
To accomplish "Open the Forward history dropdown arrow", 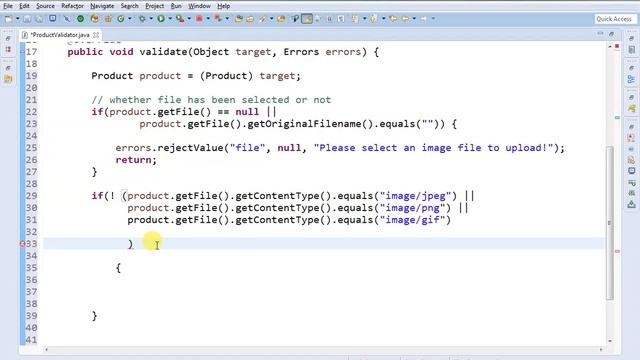I will [433, 19].
